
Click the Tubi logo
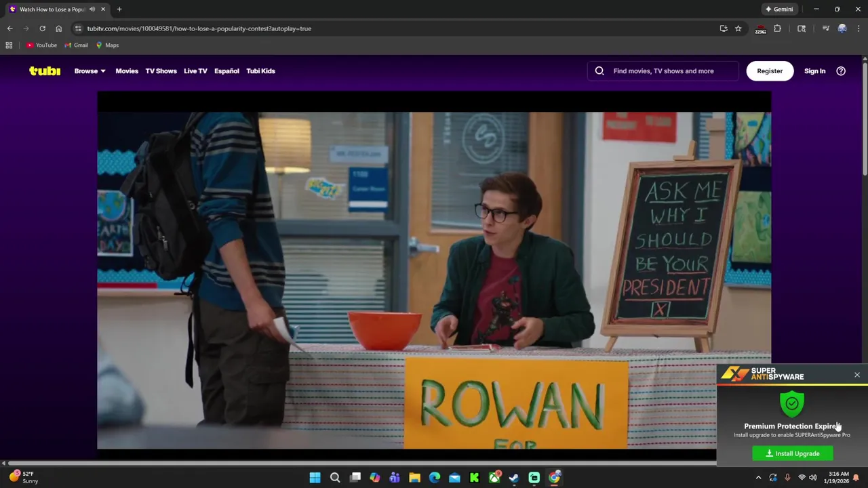pyautogui.click(x=45, y=70)
